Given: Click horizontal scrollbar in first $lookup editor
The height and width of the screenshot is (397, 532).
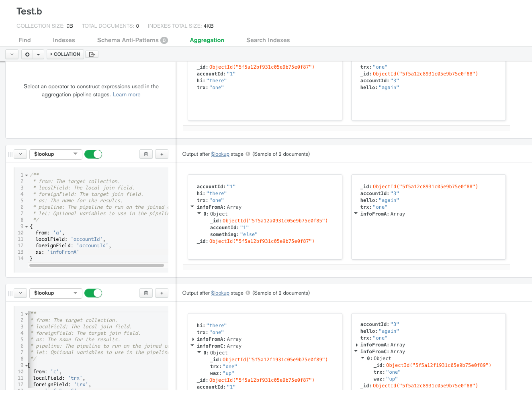Looking at the screenshot, I should tap(96, 265).
